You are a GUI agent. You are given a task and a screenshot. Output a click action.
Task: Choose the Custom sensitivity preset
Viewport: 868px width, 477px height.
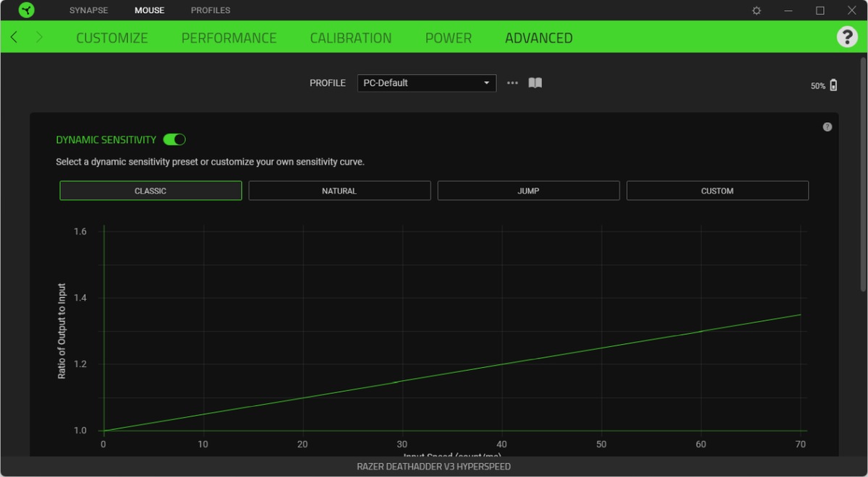(x=718, y=191)
